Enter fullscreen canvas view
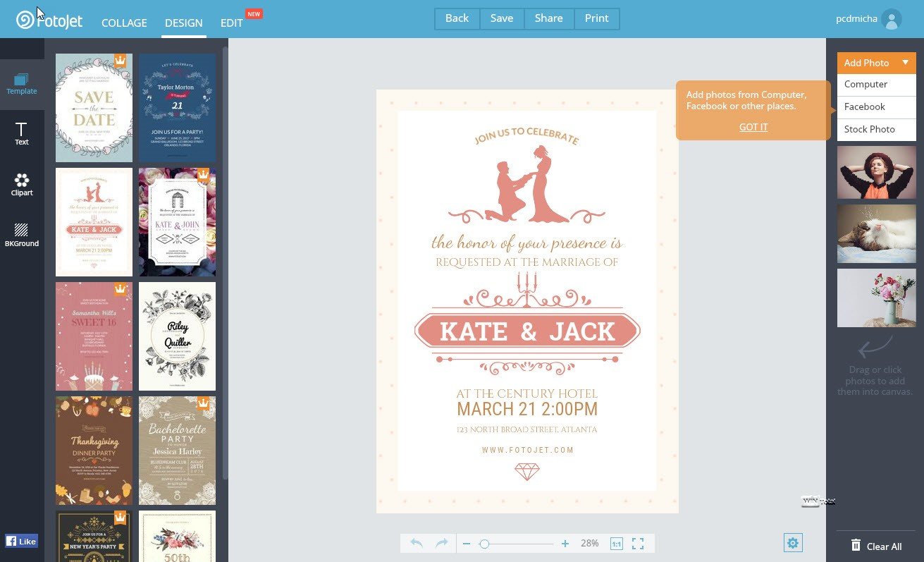This screenshot has height=562, width=924. click(638, 544)
